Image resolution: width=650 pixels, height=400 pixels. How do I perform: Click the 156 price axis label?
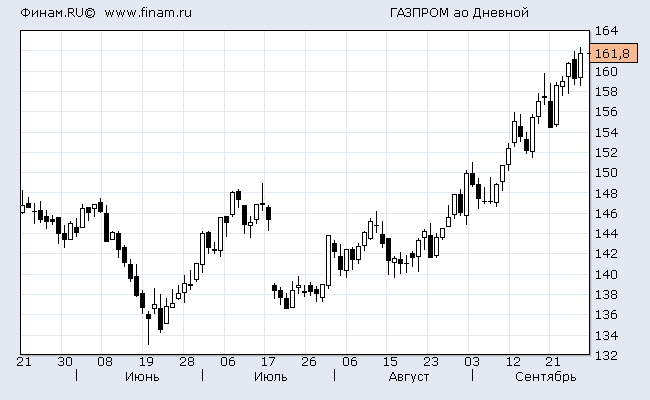606,112
